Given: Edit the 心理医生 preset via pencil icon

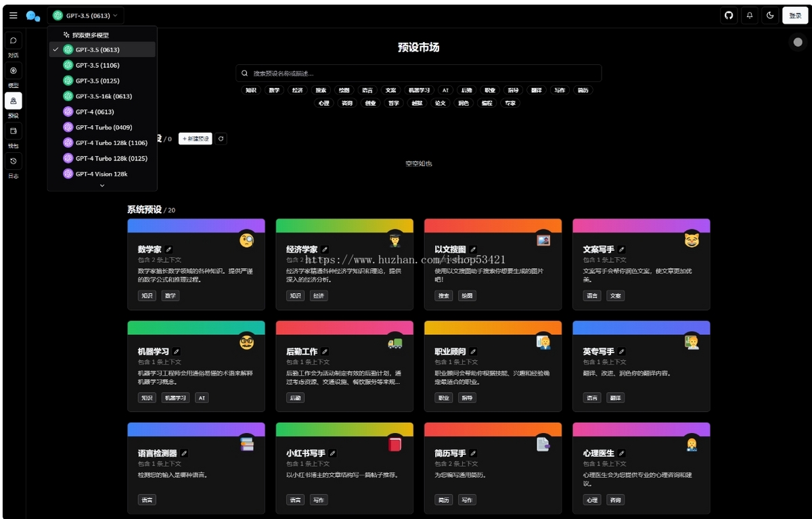Looking at the screenshot, I should tap(622, 453).
